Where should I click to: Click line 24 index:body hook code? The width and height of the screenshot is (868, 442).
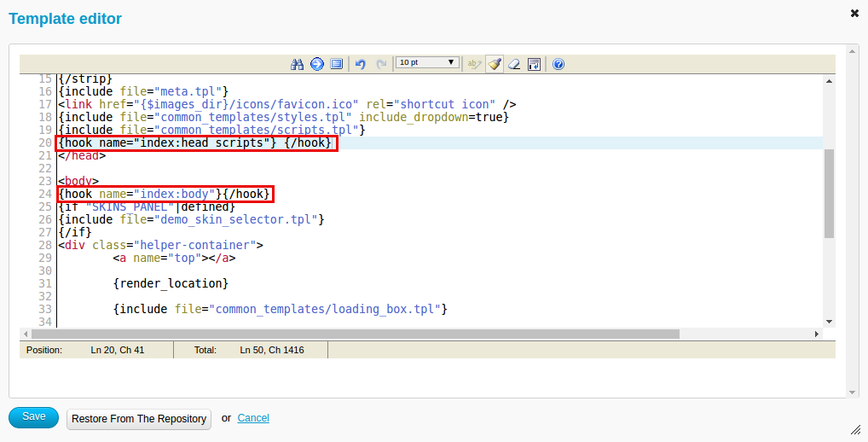(x=164, y=194)
